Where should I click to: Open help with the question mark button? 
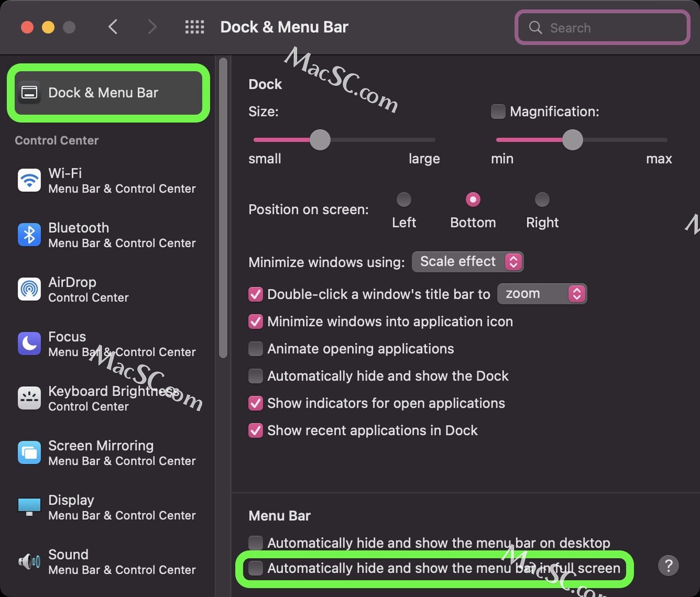tap(668, 566)
